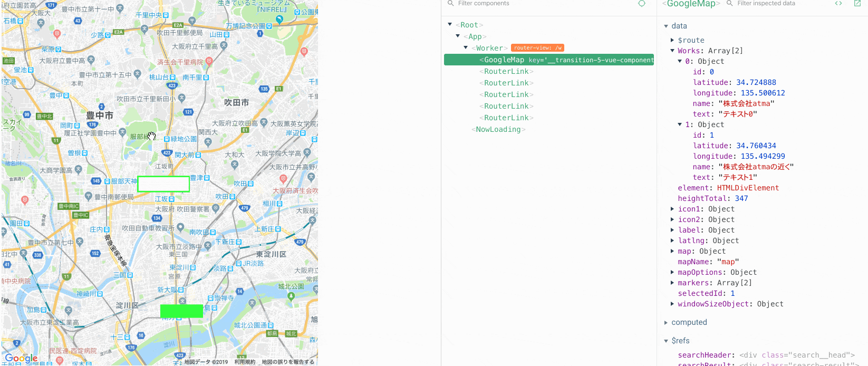The image size is (868, 366).
Task: Click the 緑地公園 station icon
Action: tap(167, 139)
